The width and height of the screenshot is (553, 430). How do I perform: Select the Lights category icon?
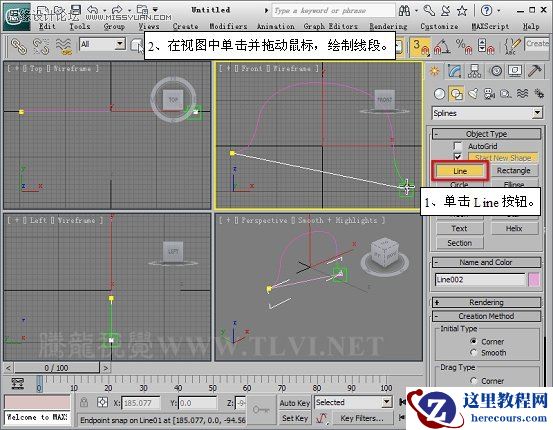click(473, 94)
